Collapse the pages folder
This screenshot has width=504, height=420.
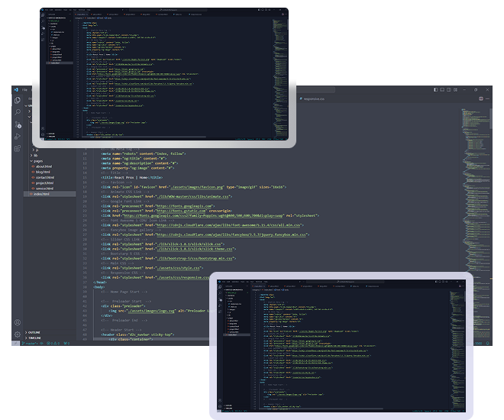click(38, 162)
